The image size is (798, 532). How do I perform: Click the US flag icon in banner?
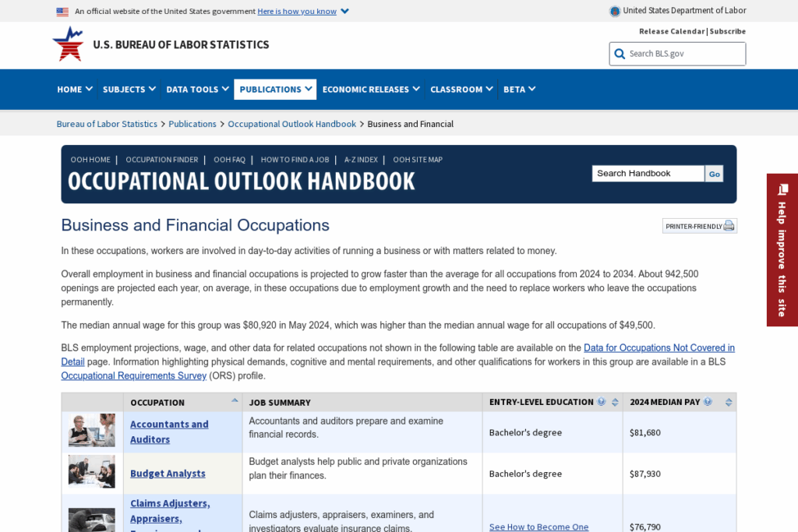[x=62, y=11]
